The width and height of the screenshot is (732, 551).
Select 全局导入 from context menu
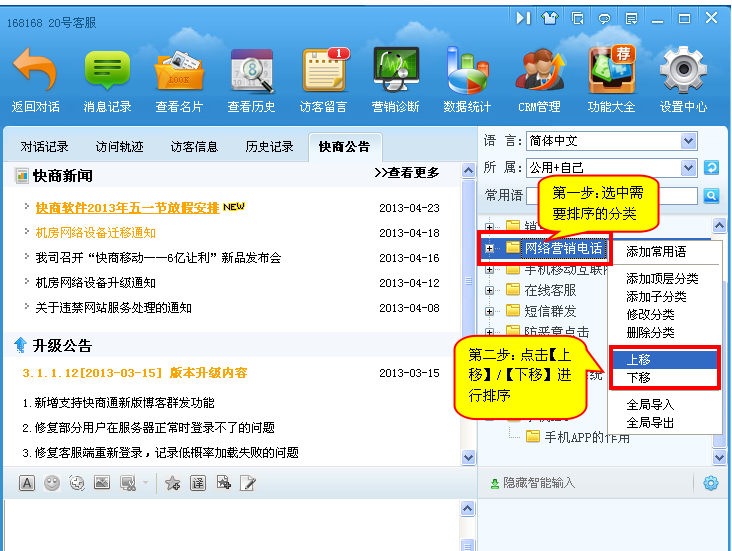coord(650,405)
